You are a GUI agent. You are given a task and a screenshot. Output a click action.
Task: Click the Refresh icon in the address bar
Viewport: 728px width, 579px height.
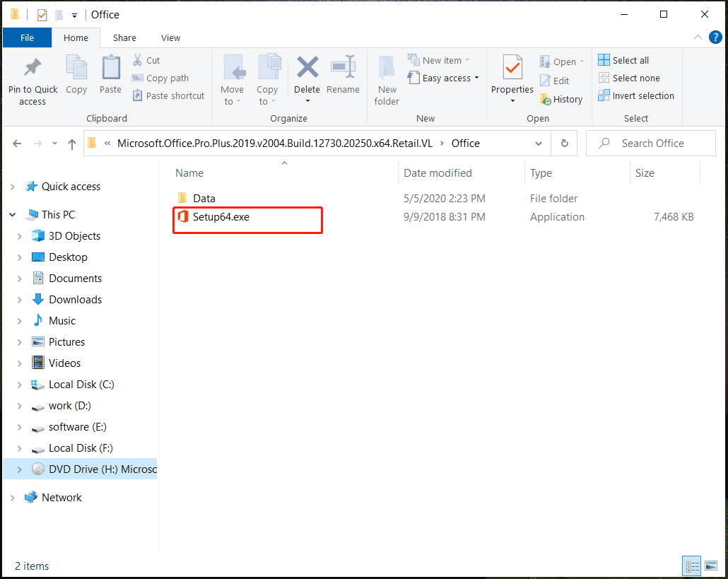(x=564, y=143)
